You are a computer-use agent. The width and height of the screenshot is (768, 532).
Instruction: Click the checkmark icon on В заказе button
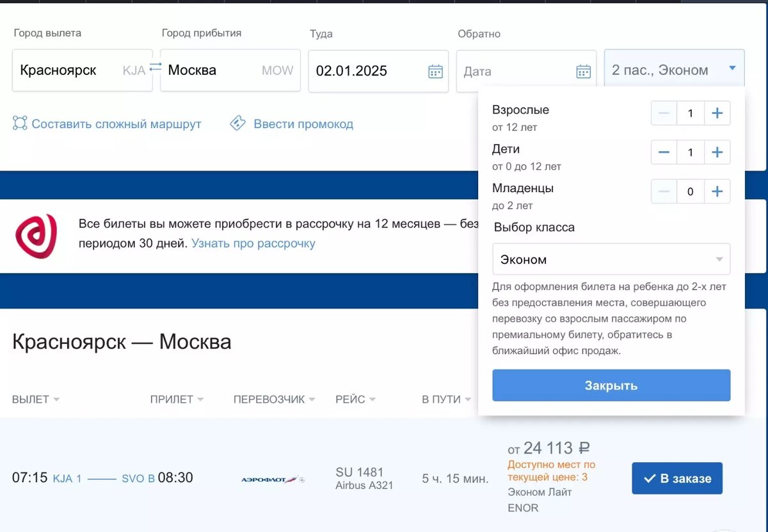tap(651, 477)
